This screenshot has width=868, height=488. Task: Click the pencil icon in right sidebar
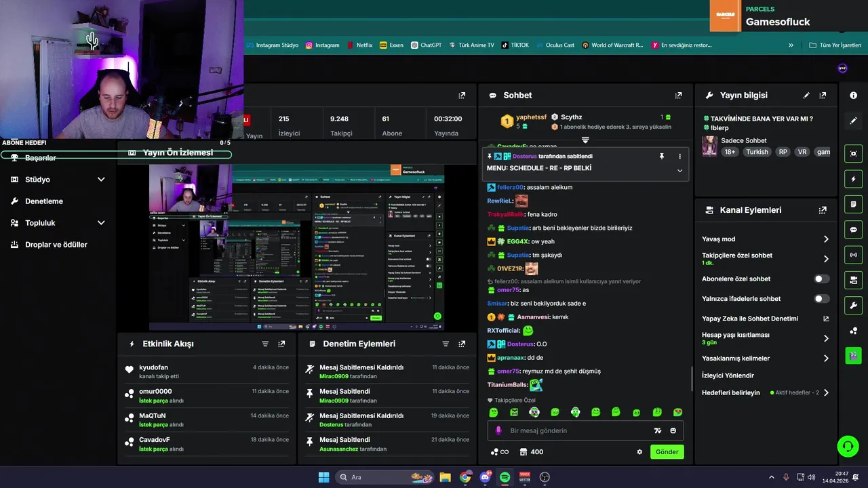coord(853,121)
